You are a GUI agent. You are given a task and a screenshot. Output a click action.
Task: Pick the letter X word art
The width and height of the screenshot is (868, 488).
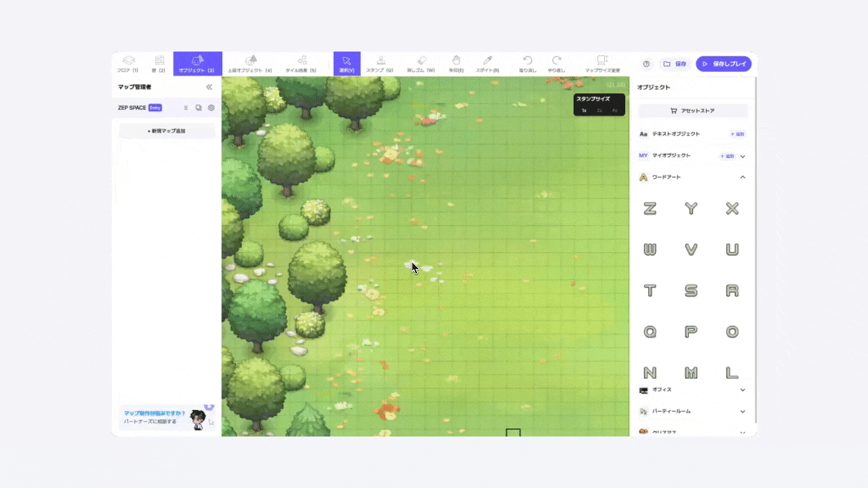[x=732, y=209]
